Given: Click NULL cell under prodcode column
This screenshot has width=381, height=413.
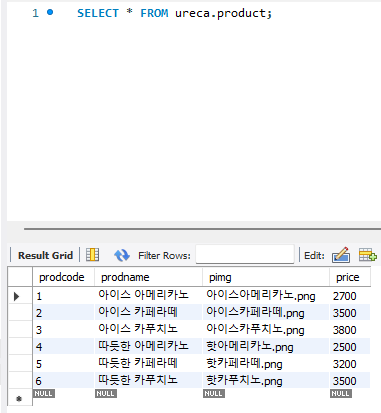Looking at the screenshot, I should 44,394.
